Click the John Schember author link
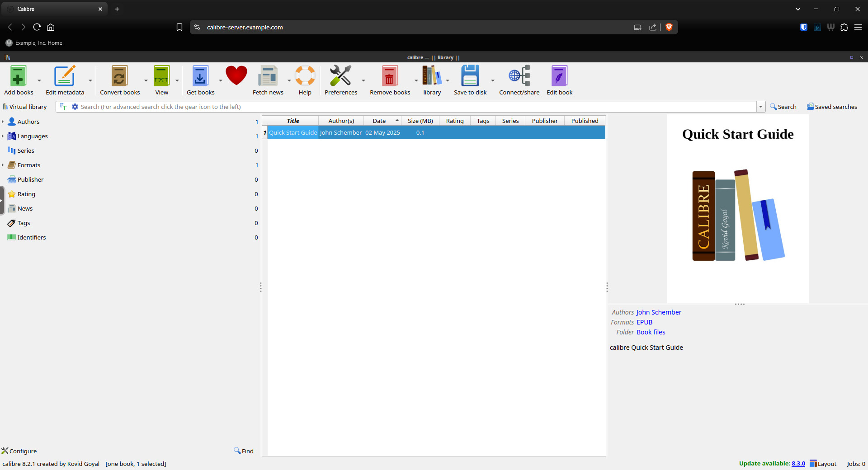Image resolution: width=868 pixels, height=470 pixels. point(658,312)
